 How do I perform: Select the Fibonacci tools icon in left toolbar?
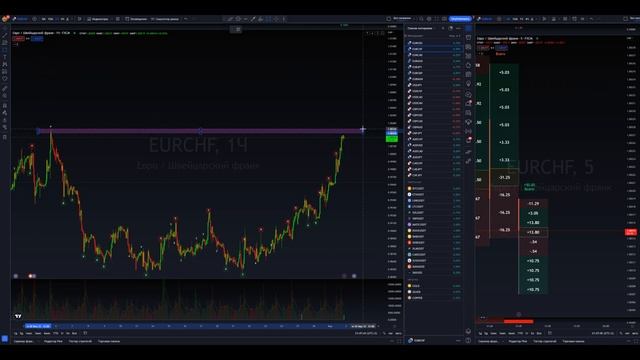point(5,43)
